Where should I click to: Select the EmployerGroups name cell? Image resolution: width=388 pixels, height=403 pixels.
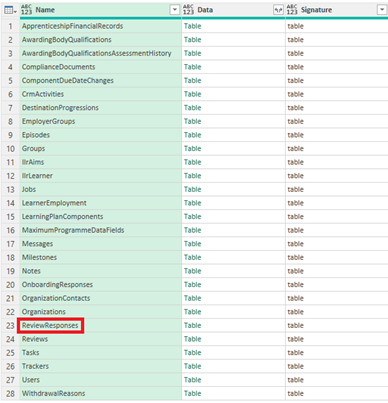click(x=101, y=121)
